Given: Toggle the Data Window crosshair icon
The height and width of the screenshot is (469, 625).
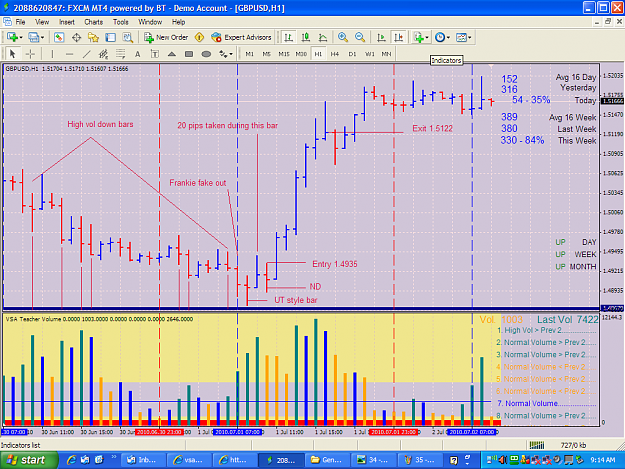Looking at the screenshot, I should tap(76, 37).
